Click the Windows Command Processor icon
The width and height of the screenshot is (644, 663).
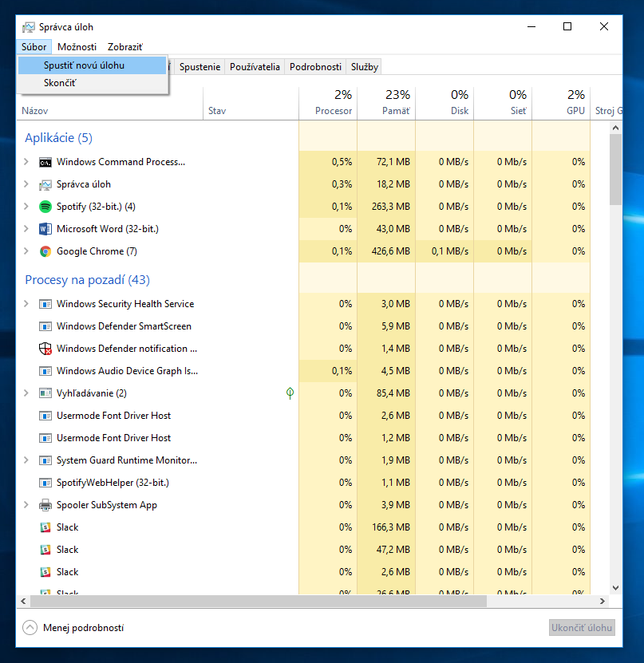coord(45,163)
